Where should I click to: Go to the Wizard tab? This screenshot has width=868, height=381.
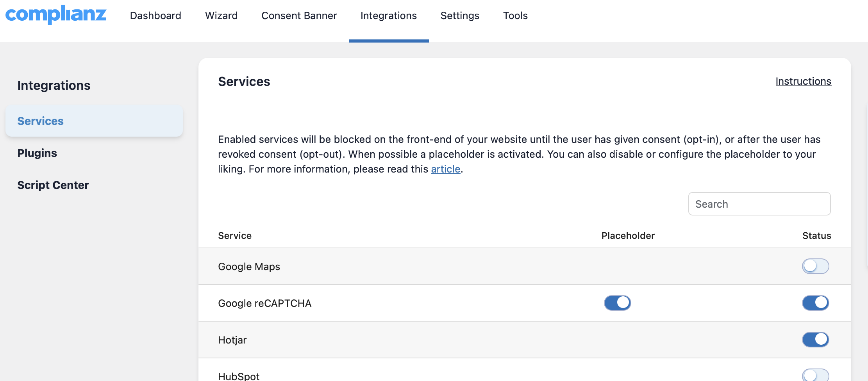coord(221,16)
